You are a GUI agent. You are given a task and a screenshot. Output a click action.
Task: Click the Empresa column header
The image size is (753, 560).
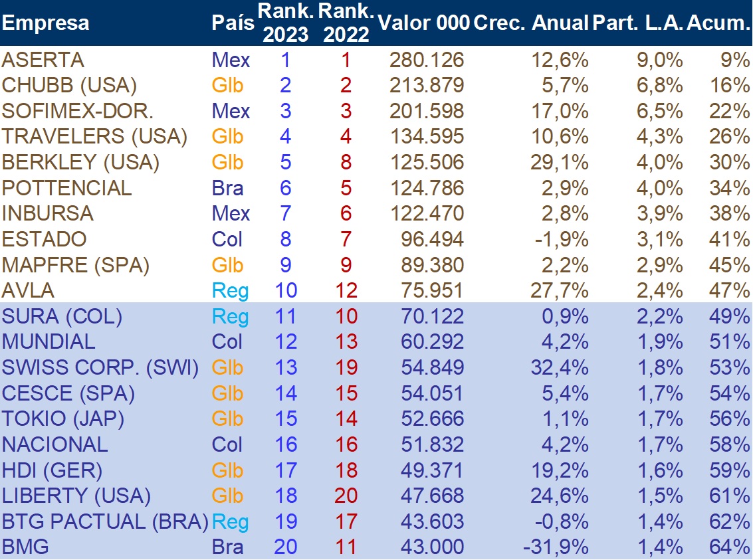coord(46,23)
